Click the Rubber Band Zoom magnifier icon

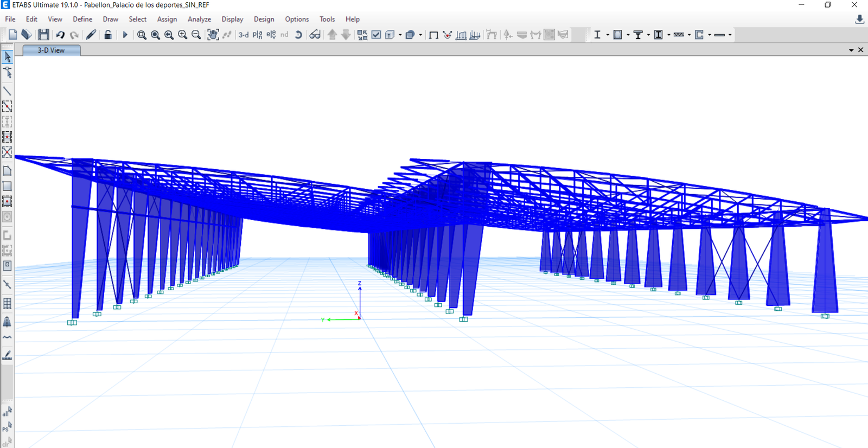(142, 35)
